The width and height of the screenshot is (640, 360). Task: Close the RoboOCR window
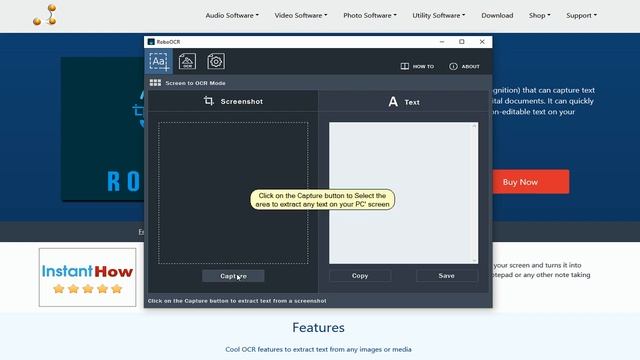[x=482, y=42]
